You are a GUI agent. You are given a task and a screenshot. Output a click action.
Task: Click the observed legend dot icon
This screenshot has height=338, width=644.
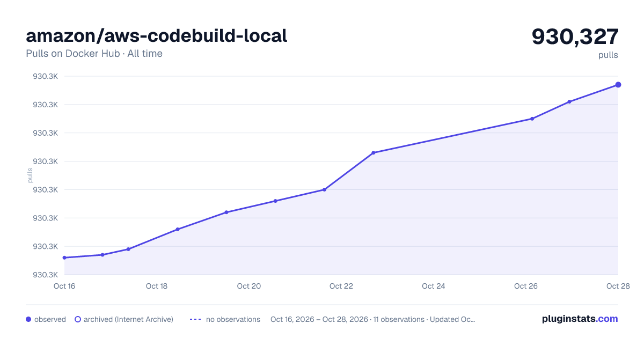[28, 319]
